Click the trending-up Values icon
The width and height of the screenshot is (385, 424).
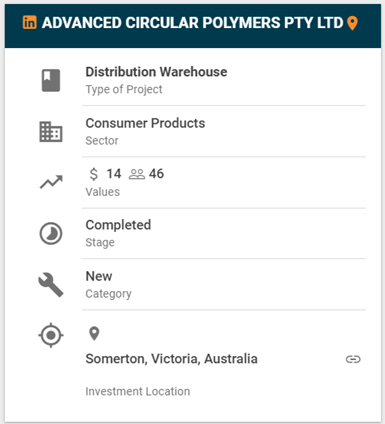click(x=51, y=182)
